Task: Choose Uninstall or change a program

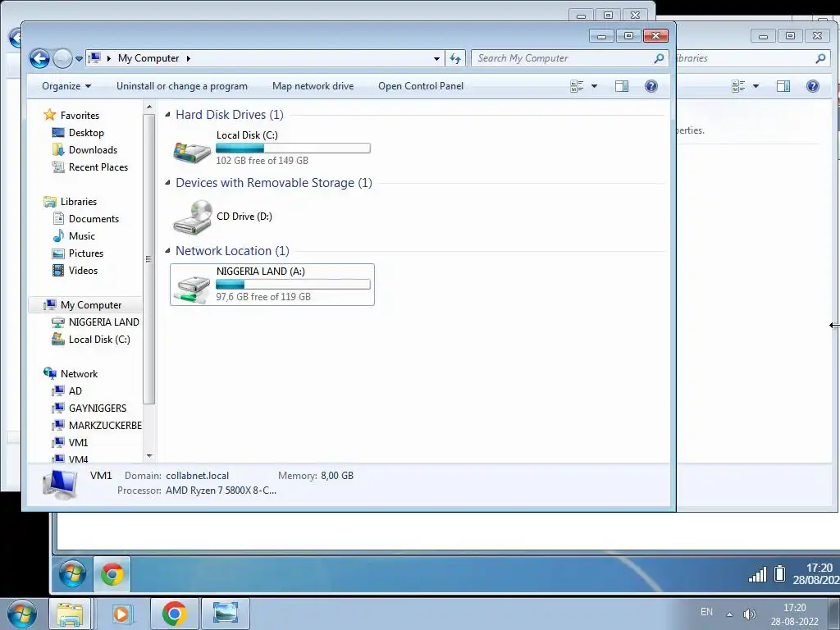Action: [x=182, y=86]
